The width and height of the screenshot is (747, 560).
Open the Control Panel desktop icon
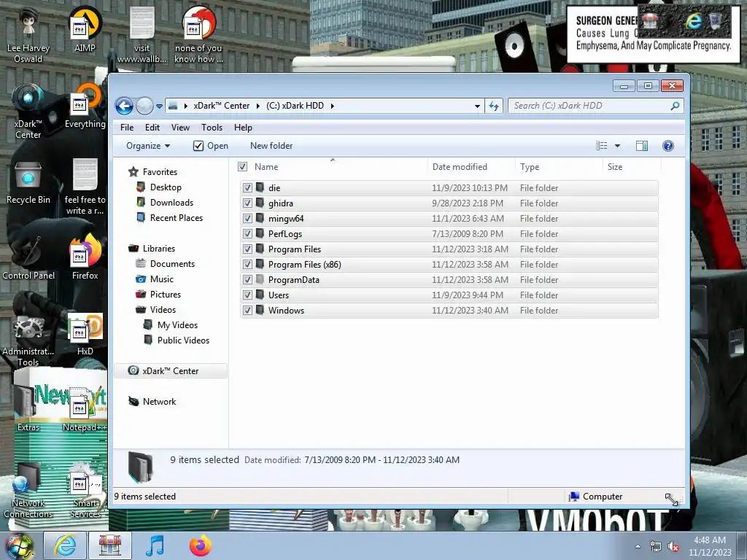(28, 258)
